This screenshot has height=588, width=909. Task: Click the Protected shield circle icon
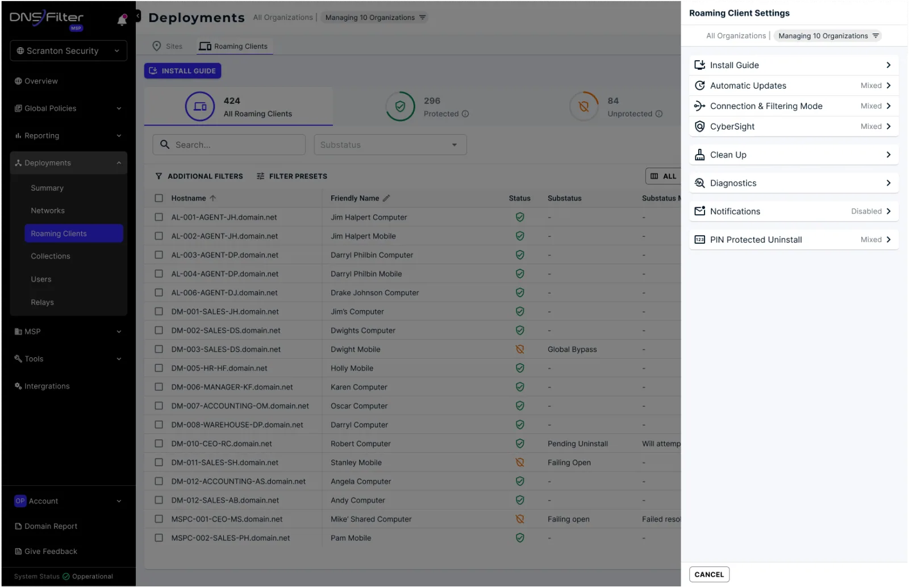pyautogui.click(x=400, y=106)
